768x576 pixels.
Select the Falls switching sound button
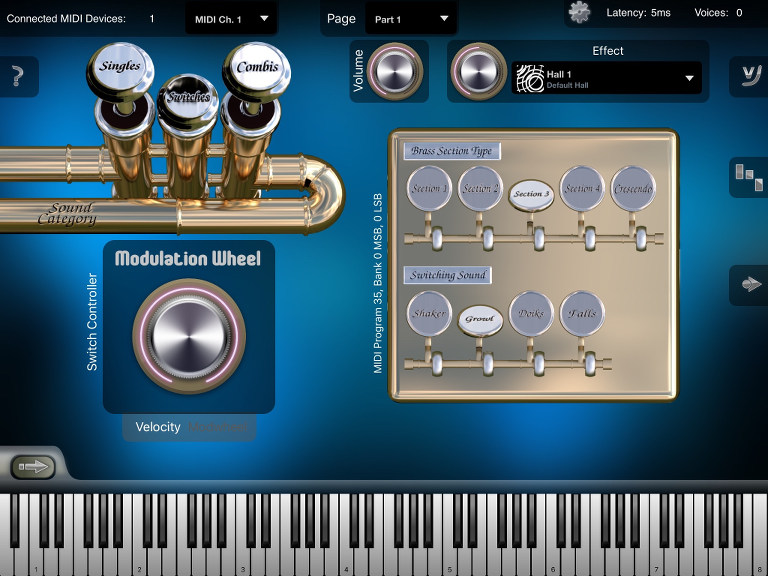[x=582, y=314]
